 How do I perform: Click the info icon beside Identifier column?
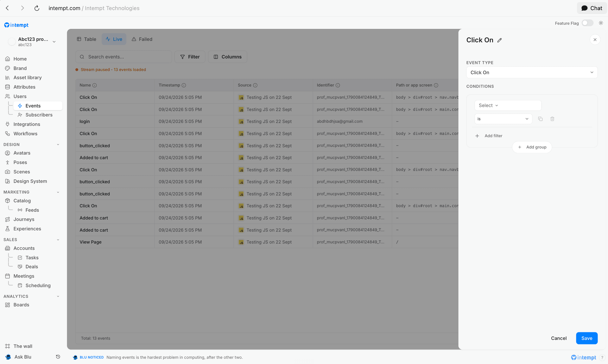click(x=338, y=85)
